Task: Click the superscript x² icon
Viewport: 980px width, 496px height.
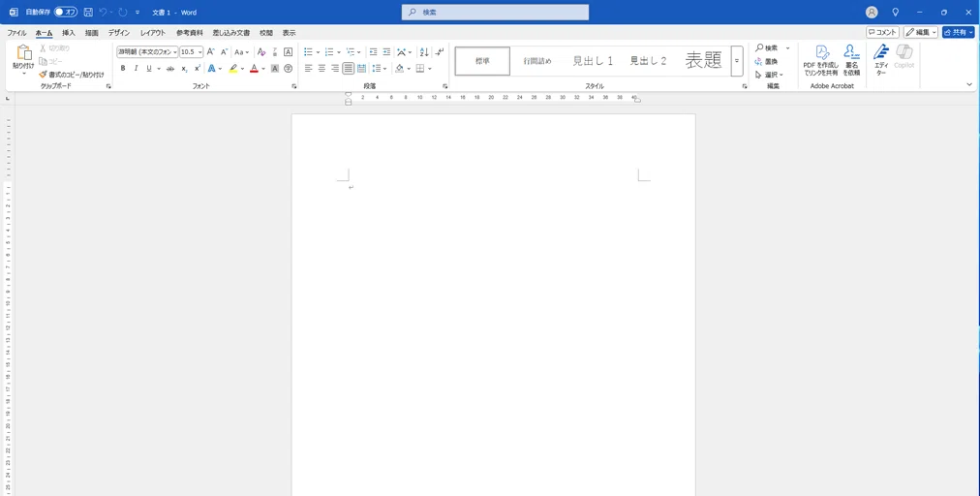Action: 198,69
